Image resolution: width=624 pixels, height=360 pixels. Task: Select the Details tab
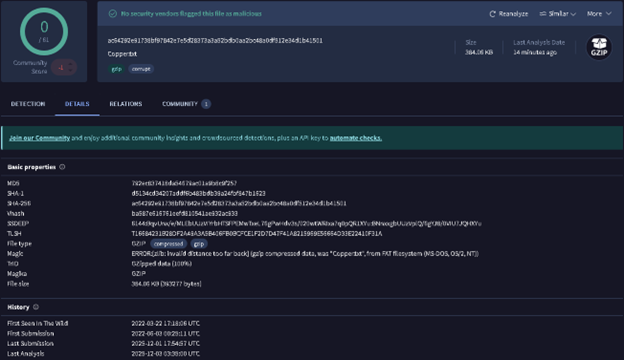[x=77, y=104]
